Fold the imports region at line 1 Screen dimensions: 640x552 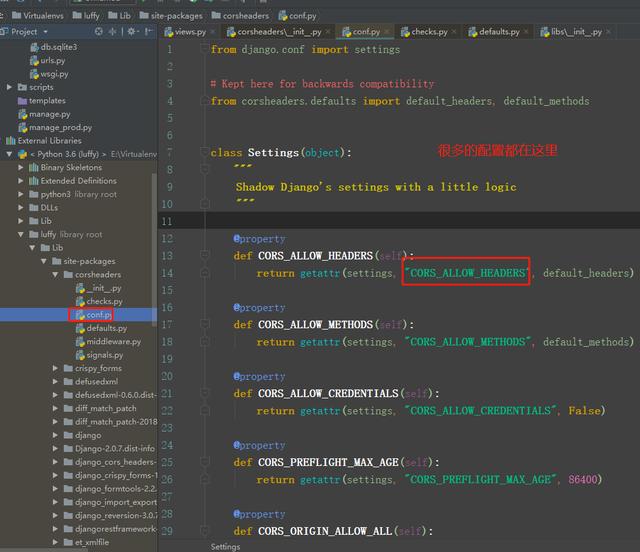pos(204,49)
